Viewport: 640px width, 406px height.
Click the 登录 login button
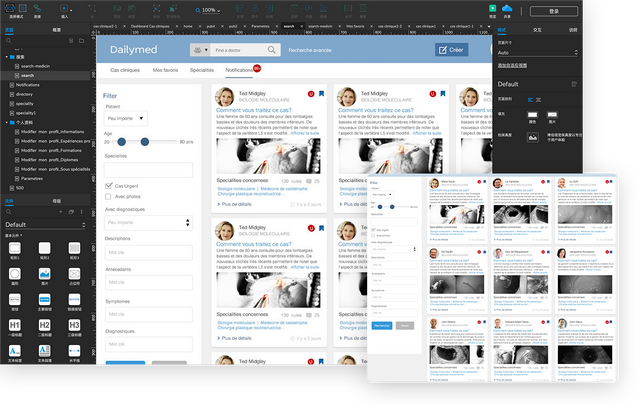point(554,11)
